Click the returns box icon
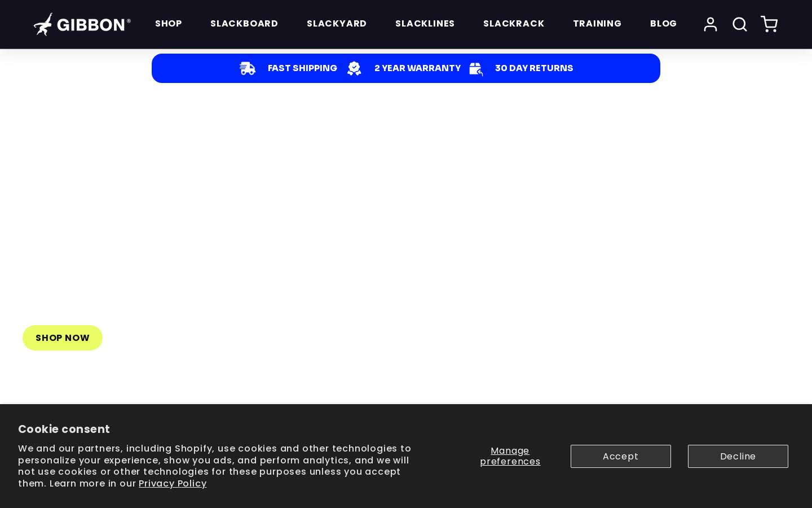This screenshot has width=812, height=508. pos(476,69)
